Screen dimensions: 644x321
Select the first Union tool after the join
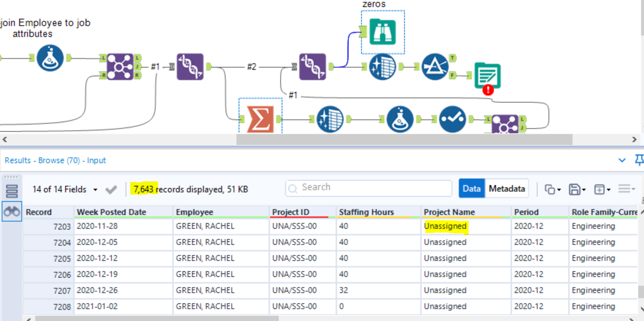190,67
